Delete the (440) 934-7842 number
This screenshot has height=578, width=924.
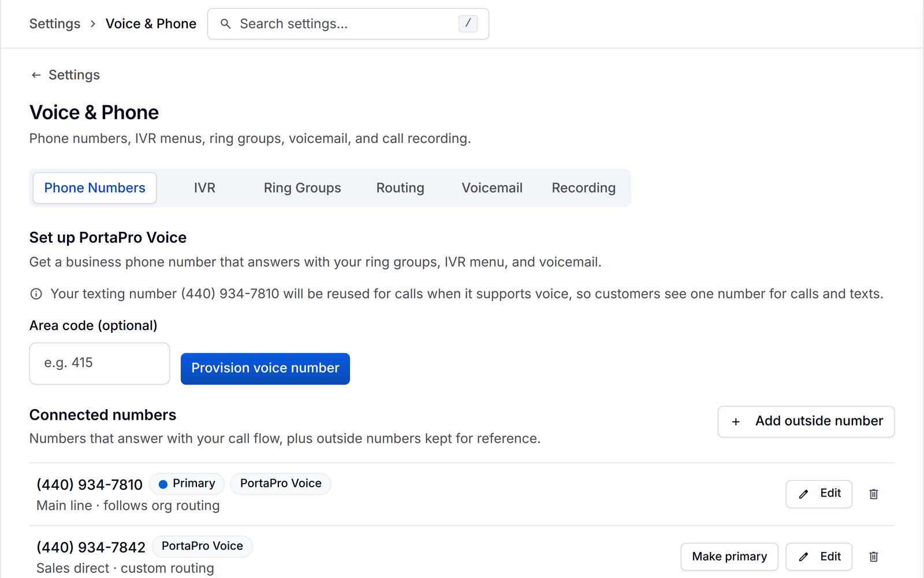pos(874,557)
